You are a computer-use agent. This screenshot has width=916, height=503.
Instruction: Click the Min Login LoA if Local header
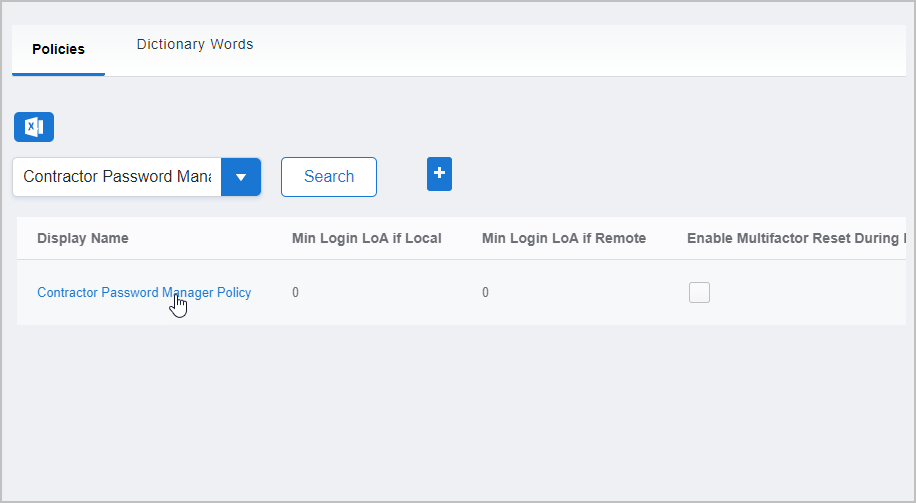point(366,238)
